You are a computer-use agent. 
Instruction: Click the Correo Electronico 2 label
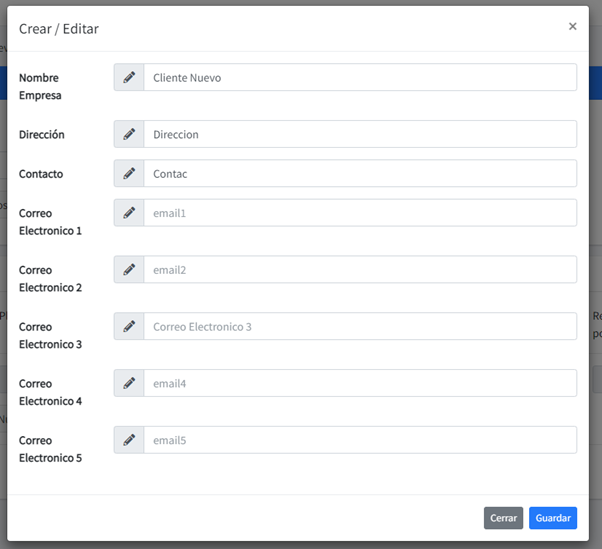[50, 279]
